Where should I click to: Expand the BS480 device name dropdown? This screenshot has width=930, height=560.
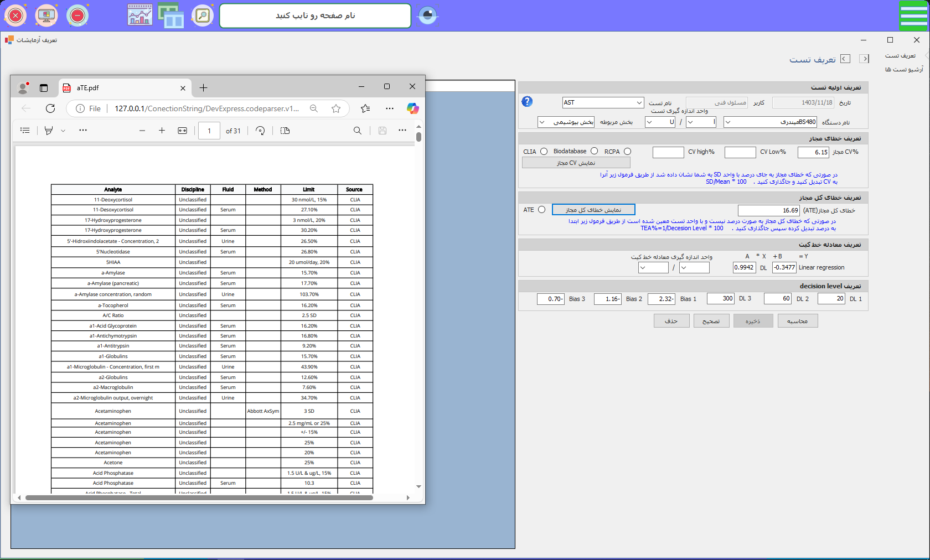[x=727, y=122]
